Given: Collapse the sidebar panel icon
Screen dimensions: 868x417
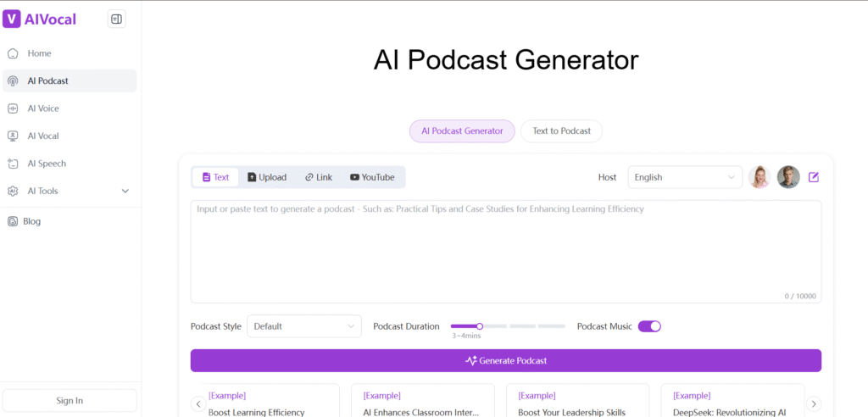Looking at the screenshot, I should [x=116, y=19].
